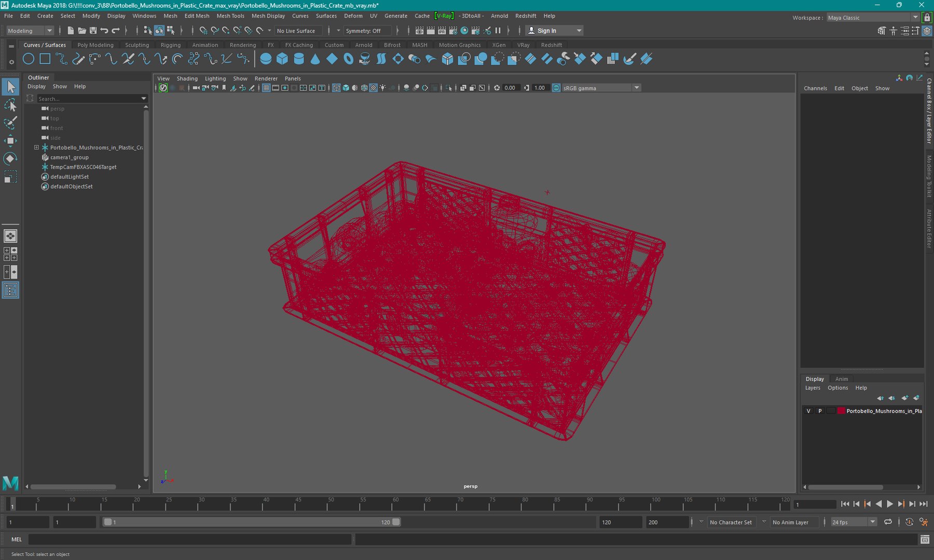Select the NURBS circle shelf icon

pos(29,59)
